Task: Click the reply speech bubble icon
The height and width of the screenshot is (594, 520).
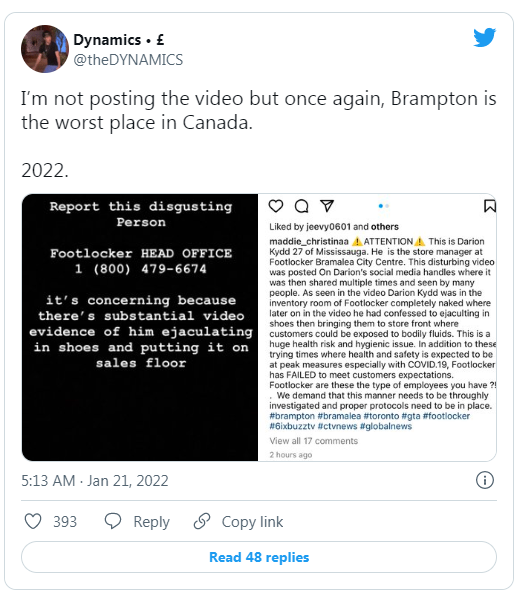Action: click(x=113, y=521)
